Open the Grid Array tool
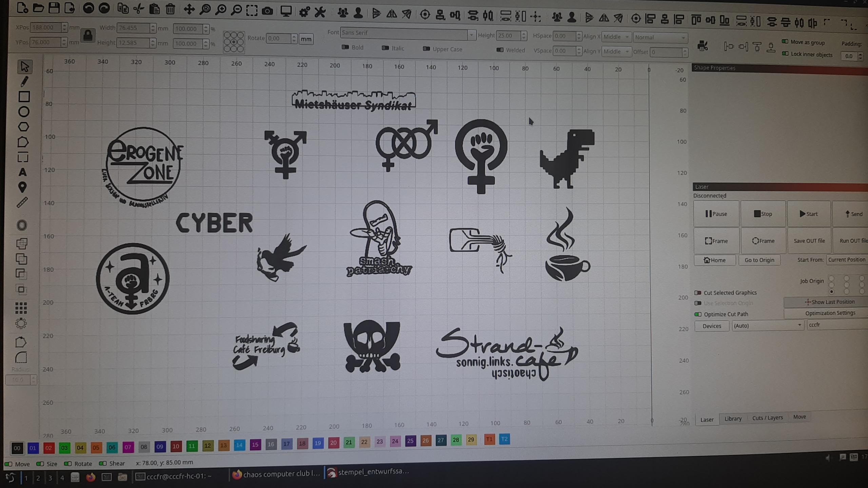Screen dimensions: 868x488 coord(21,308)
